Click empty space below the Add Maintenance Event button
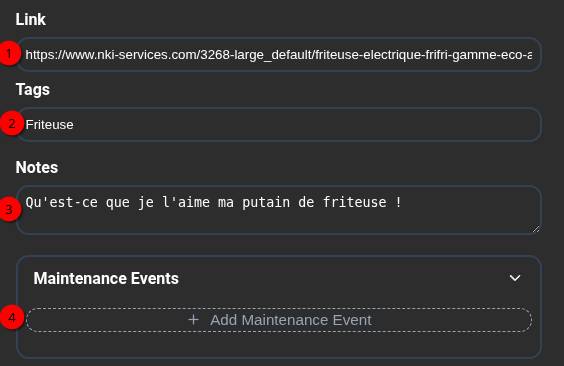 tap(279, 344)
